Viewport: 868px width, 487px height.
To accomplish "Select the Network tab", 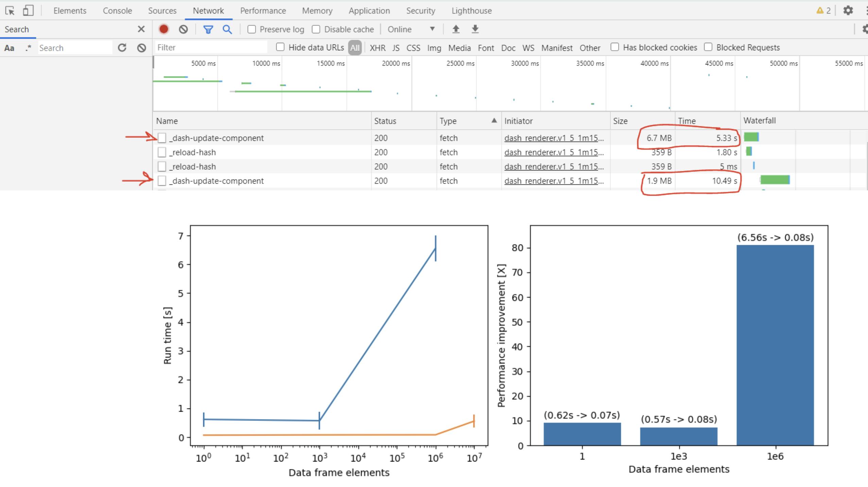I will (208, 11).
